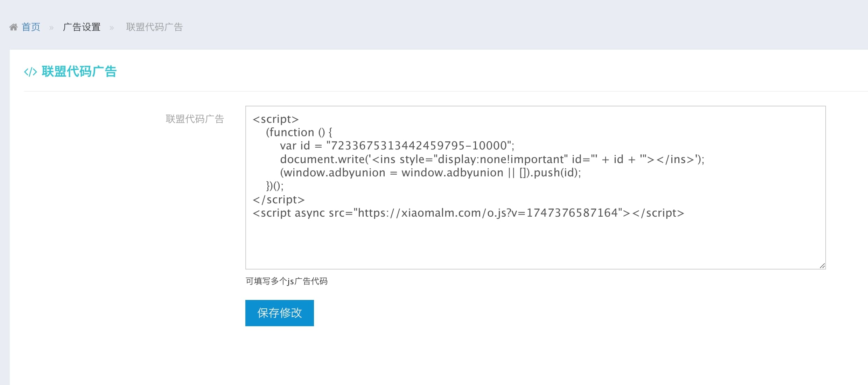Image resolution: width=868 pixels, height=385 pixels.
Task: Click the (function () { line
Action: tap(299, 132)
